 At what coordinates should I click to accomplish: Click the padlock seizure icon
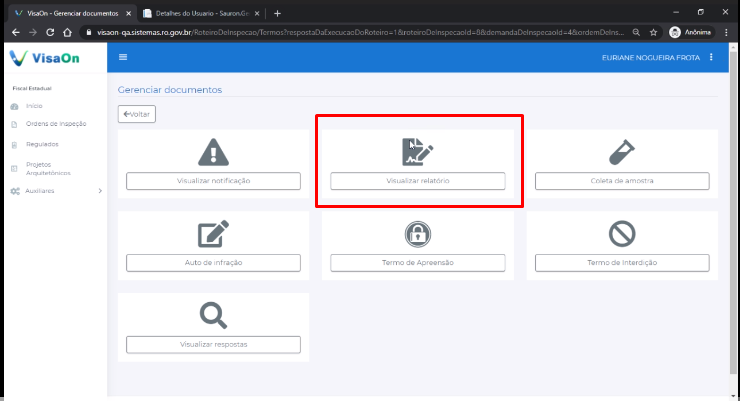418,234
